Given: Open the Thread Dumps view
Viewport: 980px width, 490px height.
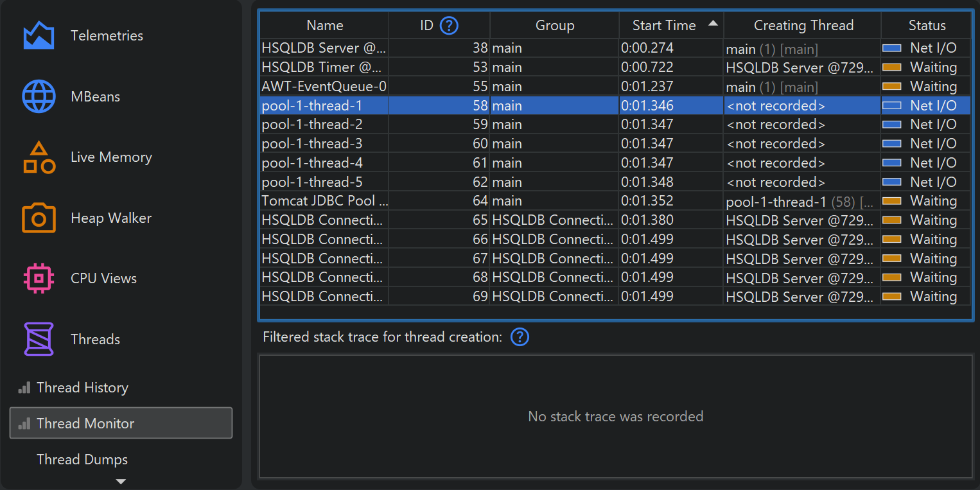Looking at the screenshot, I should [82, 460].
